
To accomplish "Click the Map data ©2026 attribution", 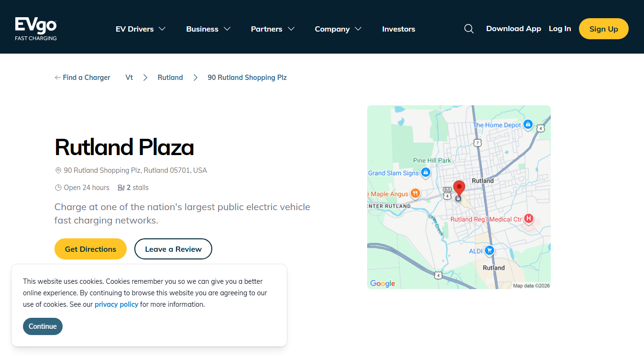I will [x=531, y=286].
